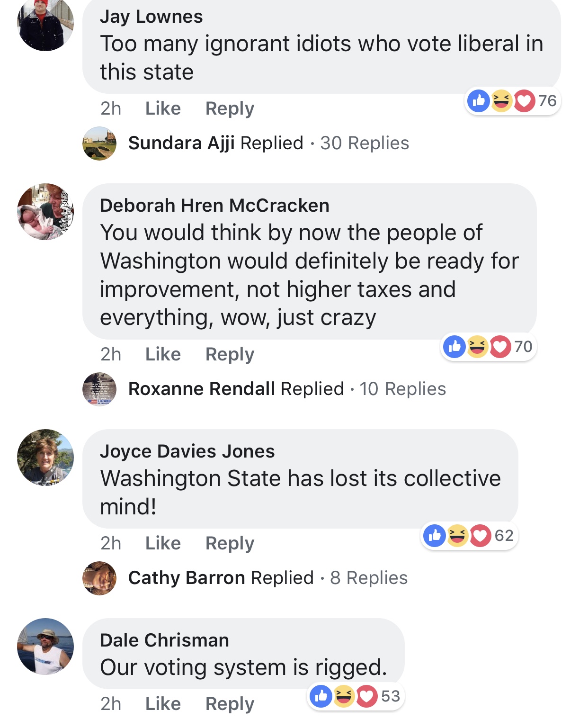Reply to Joyce Davies Jones' comment

[x=230, y=543]
